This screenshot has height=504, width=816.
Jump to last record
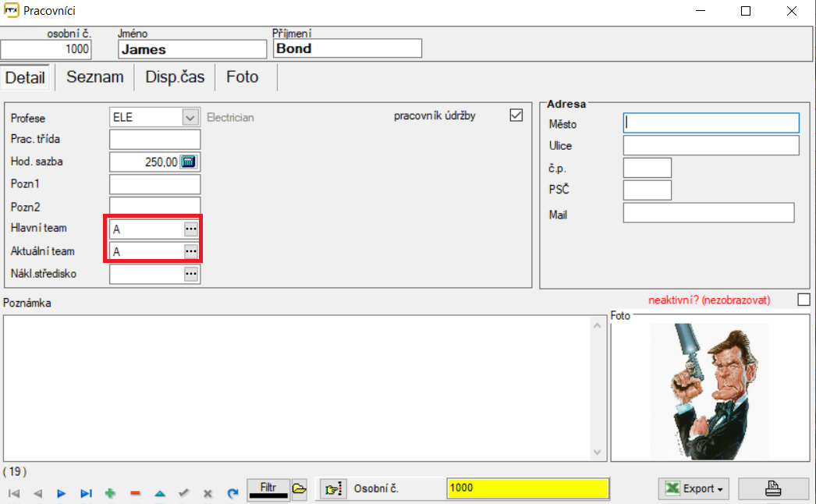86,493
